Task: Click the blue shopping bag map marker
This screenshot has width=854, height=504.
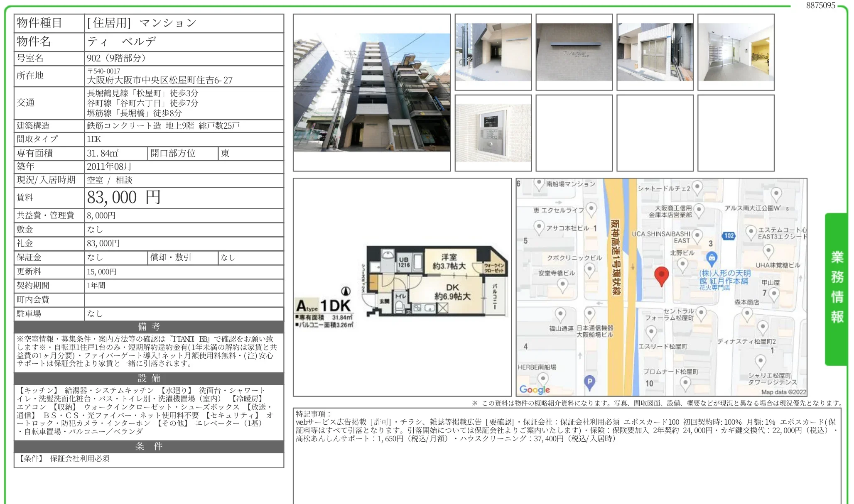Action: (x=712, y=258)
